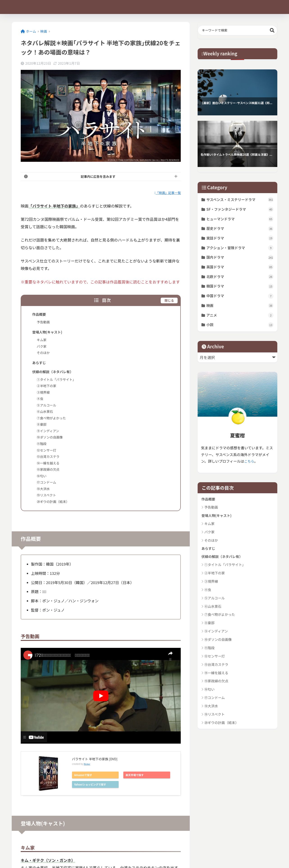
Task: Select the 実話ドラマ category
Action: (x=237, y=238)
